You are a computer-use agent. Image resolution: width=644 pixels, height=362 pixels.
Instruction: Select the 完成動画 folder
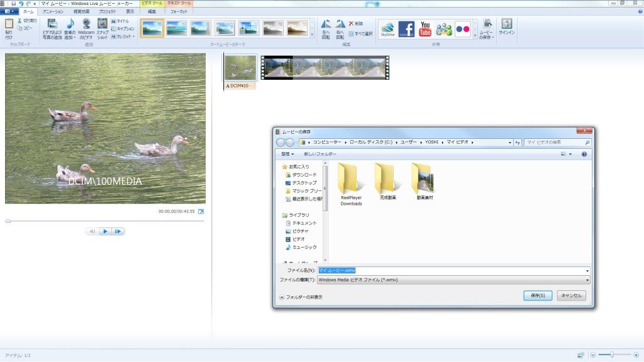point(387,182)
